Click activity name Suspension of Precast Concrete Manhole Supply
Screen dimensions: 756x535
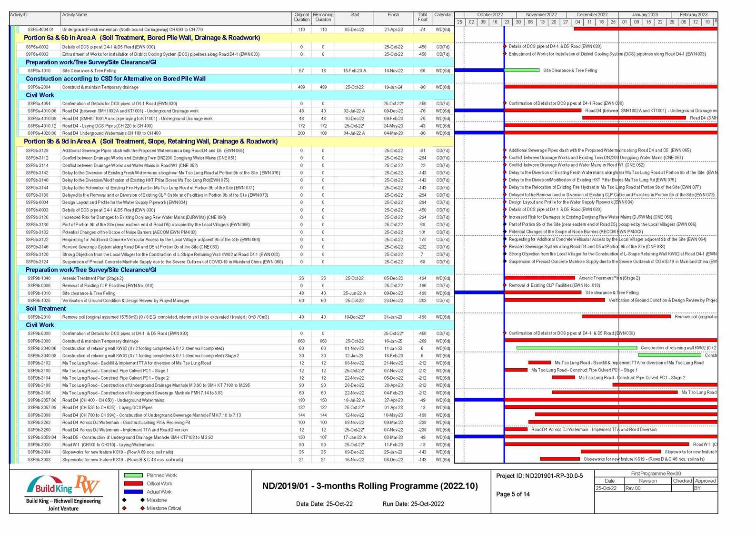click(172, 262)
